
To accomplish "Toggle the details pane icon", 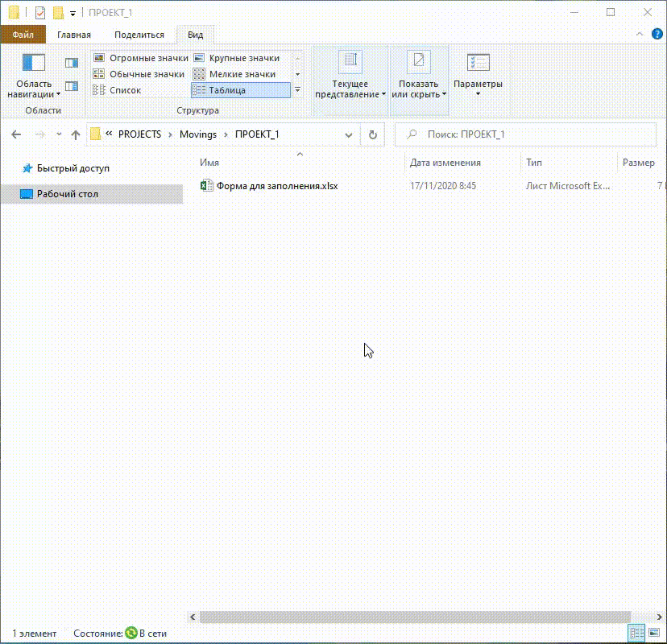I will 72,86.
